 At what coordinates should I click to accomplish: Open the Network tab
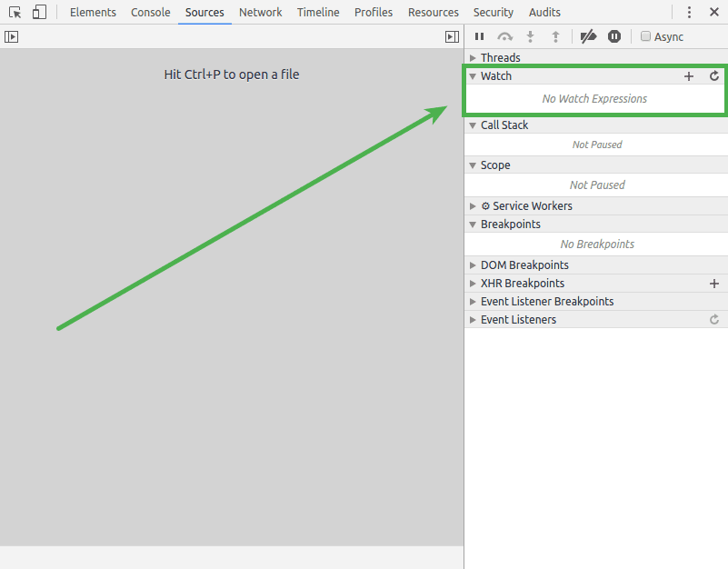click(x=260, y=12)
